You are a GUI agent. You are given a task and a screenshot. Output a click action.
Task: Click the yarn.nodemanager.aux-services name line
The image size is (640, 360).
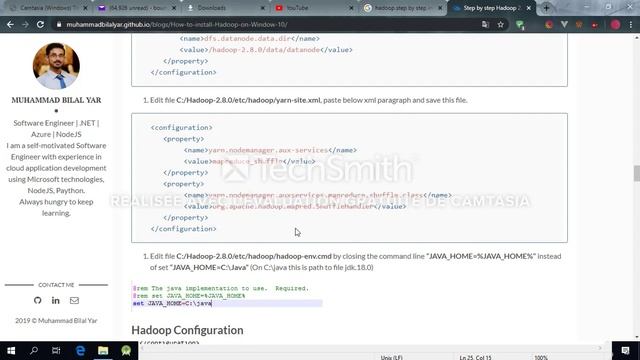coord(270,150)
